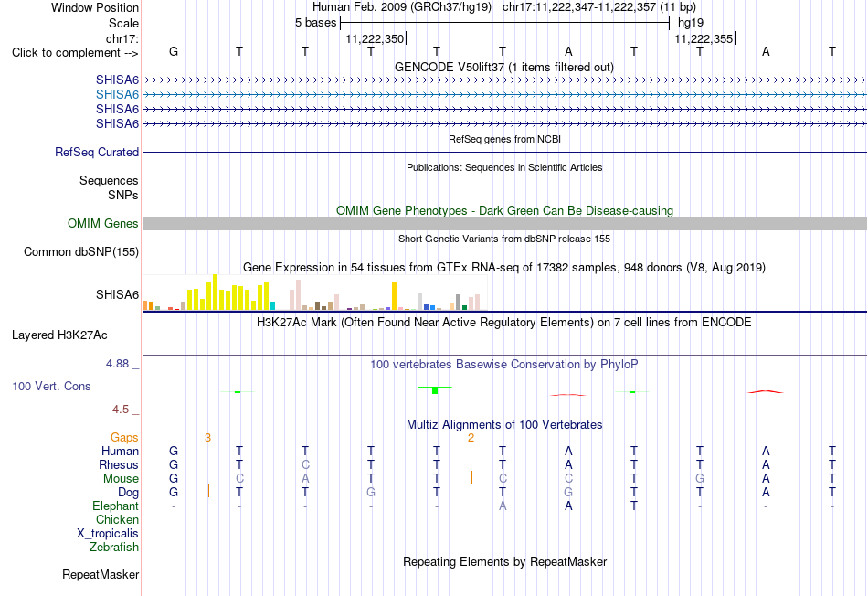The width and height of the screenshot is (868, 596).
Task: Click the -4.5 PhyloP lower scale value
Action: pyautogui.click(x=119, y=410)
